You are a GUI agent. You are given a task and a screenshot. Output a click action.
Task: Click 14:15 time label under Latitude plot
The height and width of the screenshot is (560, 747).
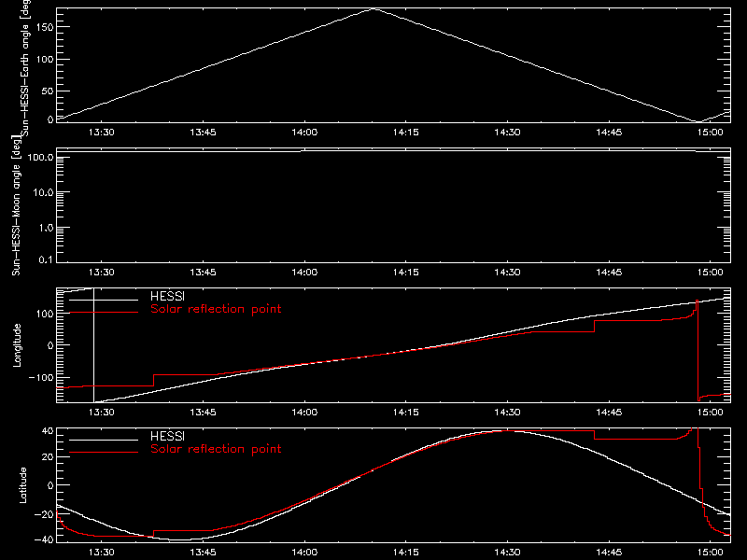point(406,553)
